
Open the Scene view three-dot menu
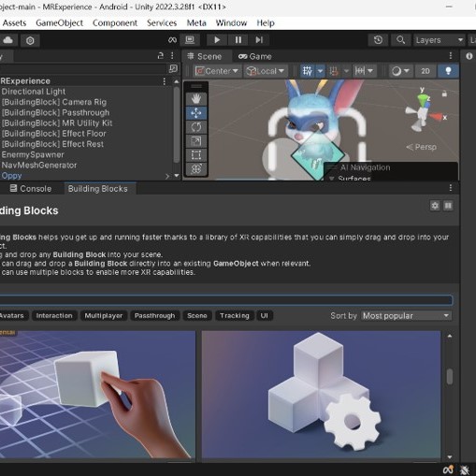click(x=451, y=56)
